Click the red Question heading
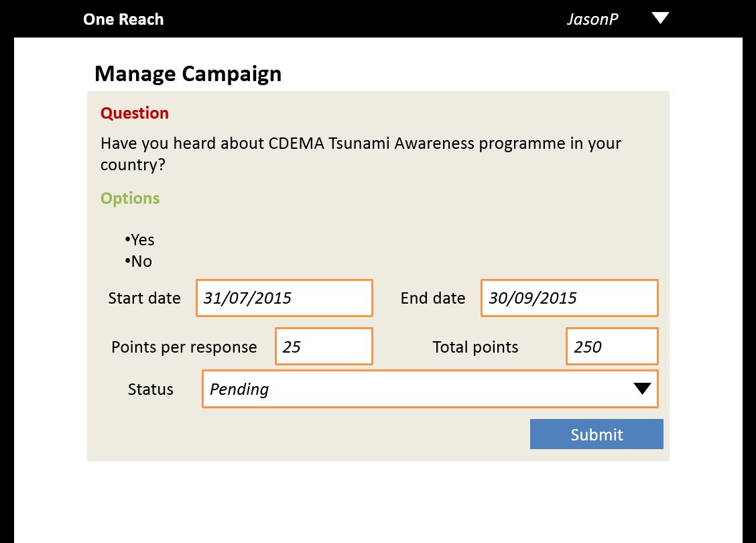Screen dimensions: 756x543 click(135, 113)
